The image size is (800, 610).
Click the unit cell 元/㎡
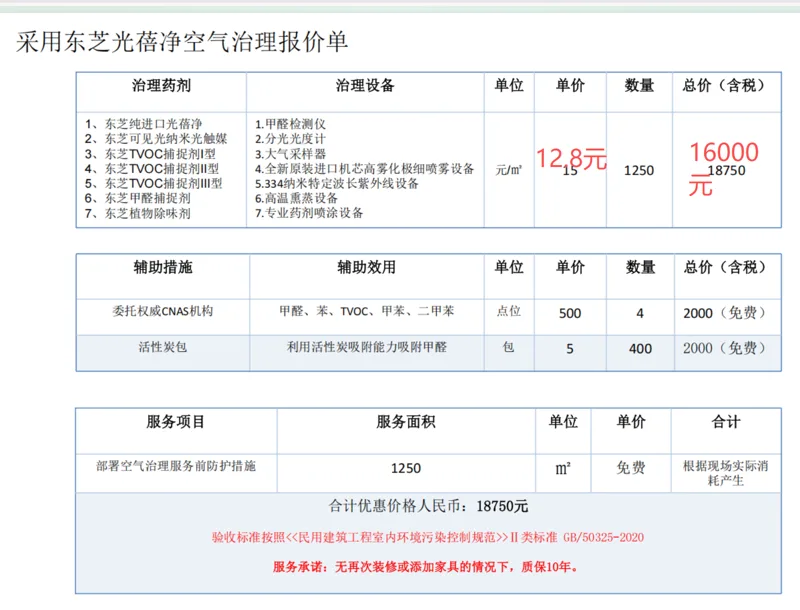509,170
